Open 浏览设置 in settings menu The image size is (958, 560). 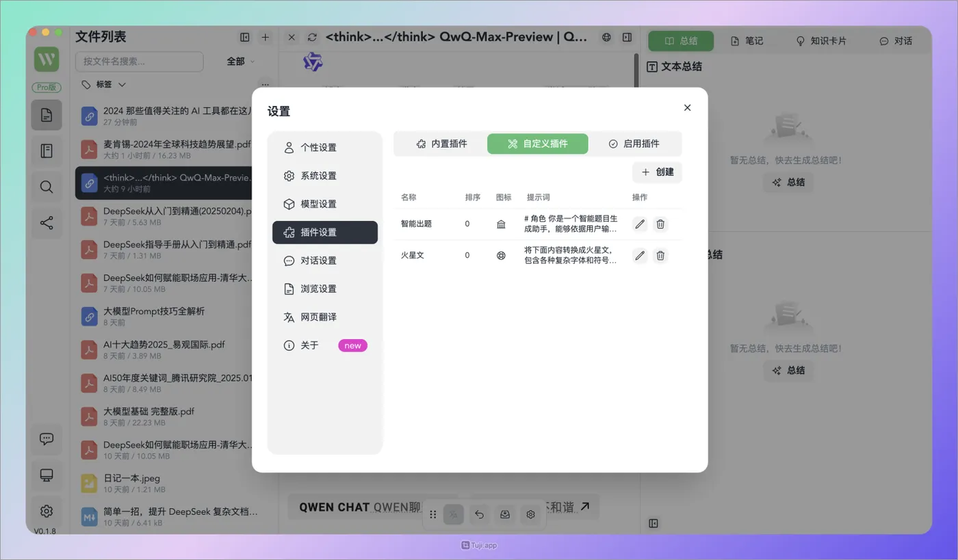coord(325,289)
